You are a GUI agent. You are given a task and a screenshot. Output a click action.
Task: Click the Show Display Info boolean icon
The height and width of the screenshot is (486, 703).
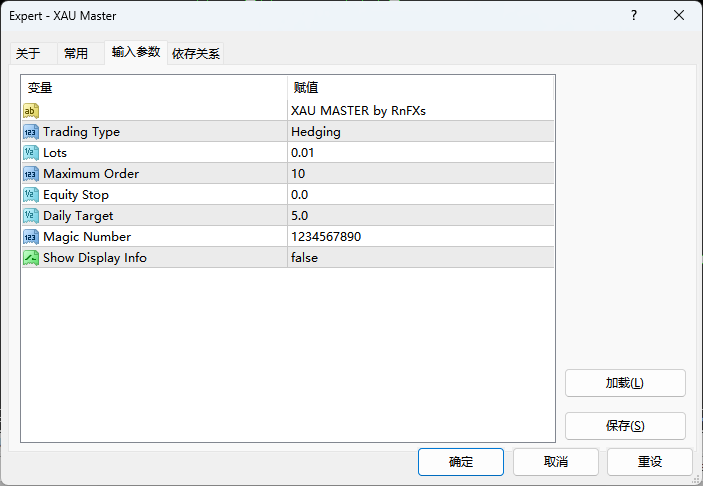[x=30, y=258]
